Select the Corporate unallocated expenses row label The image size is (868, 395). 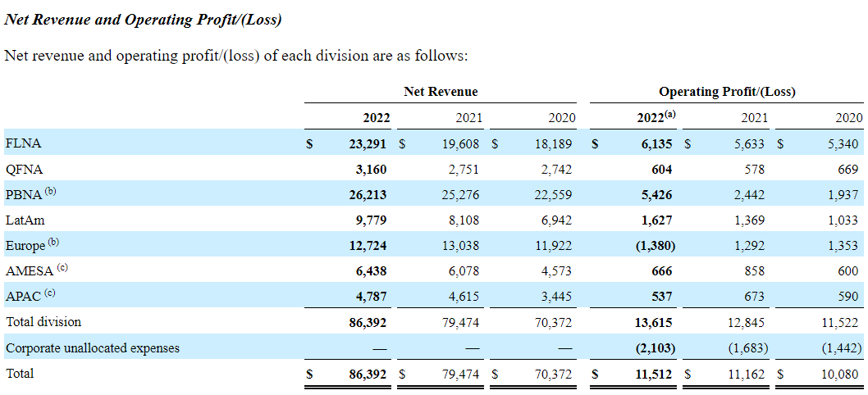(x=93, y=347)
